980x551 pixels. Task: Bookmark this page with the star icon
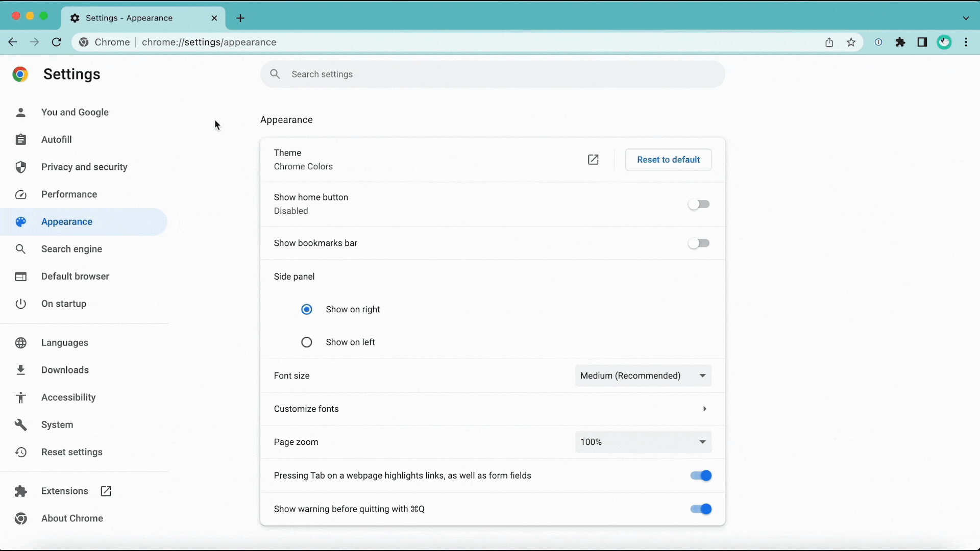click(851, 42)
